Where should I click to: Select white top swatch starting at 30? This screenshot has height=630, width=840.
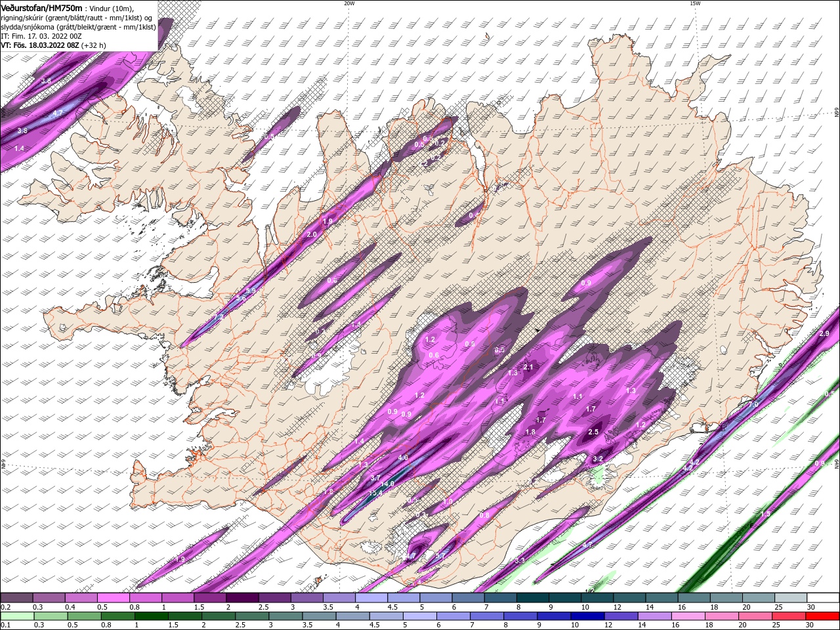coord(823,598)
